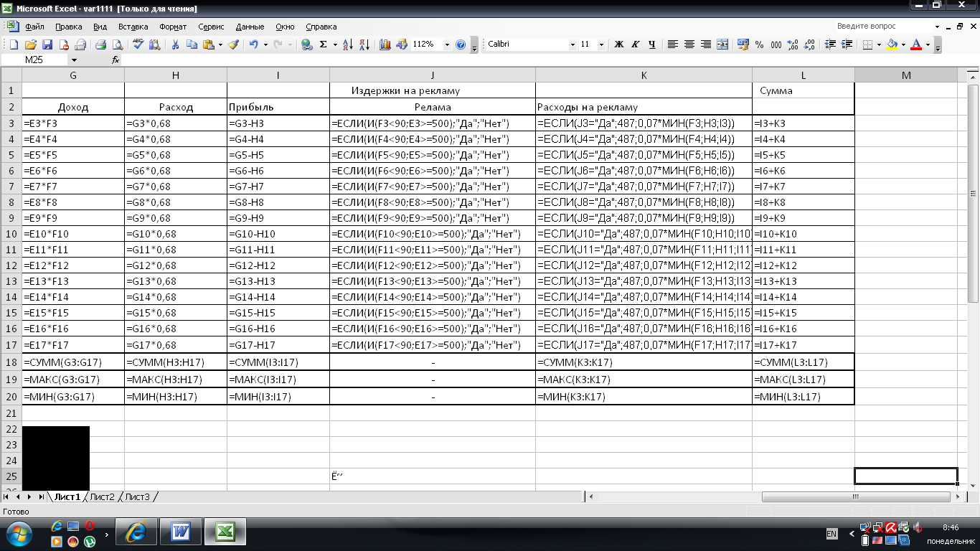980x551 pixels.
Task: Align cell text to the left
Action: coord(673,44)
